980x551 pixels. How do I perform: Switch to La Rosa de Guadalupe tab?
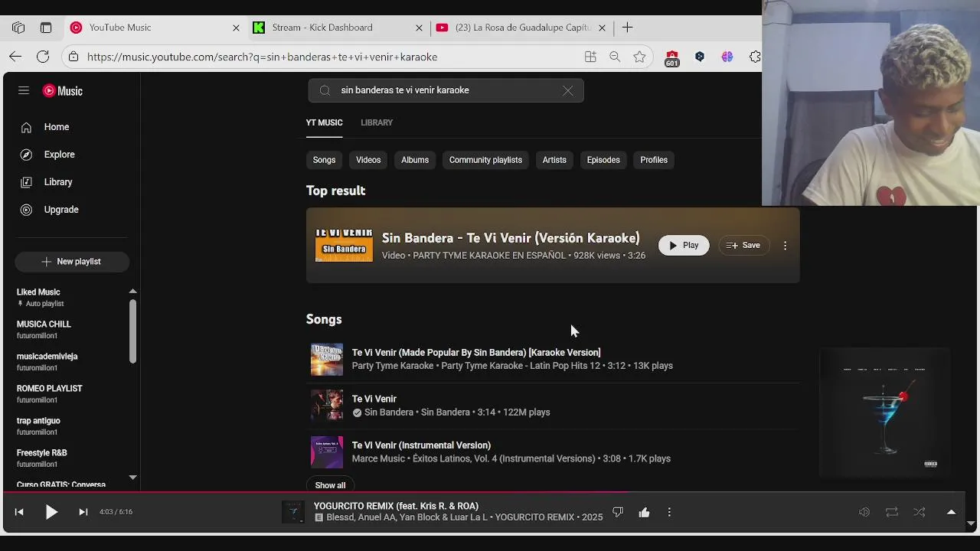click(521, 28)
